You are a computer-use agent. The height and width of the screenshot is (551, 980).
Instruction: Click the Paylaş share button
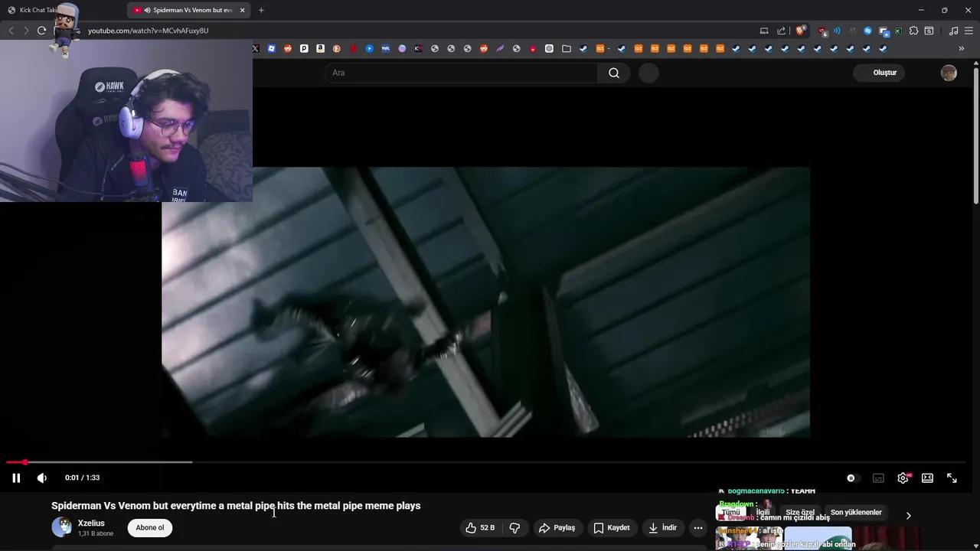557,527
